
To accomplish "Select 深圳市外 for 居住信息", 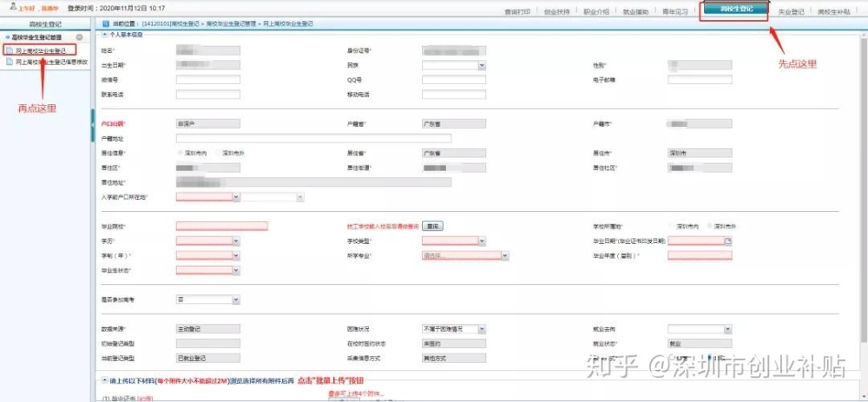I will coord(218,152).
